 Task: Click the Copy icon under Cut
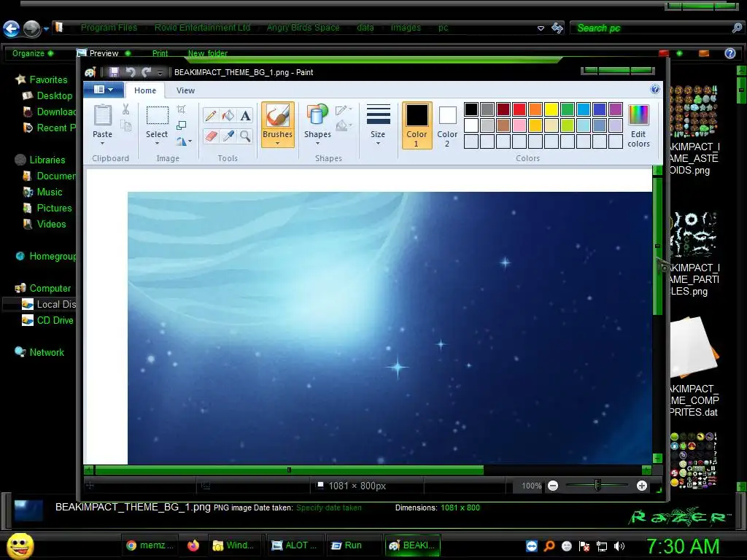tap(125, 125)
